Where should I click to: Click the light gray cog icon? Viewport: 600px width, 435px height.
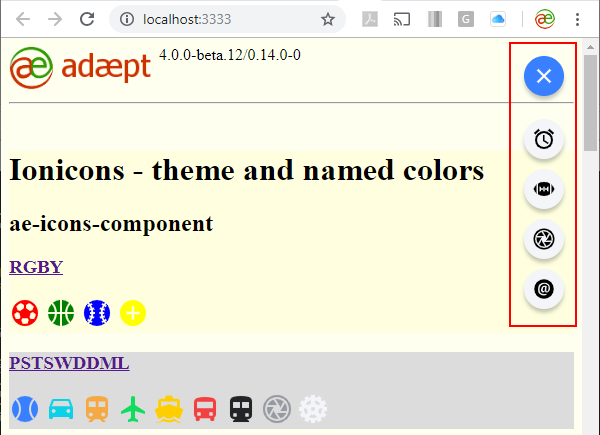pos(313,409)
